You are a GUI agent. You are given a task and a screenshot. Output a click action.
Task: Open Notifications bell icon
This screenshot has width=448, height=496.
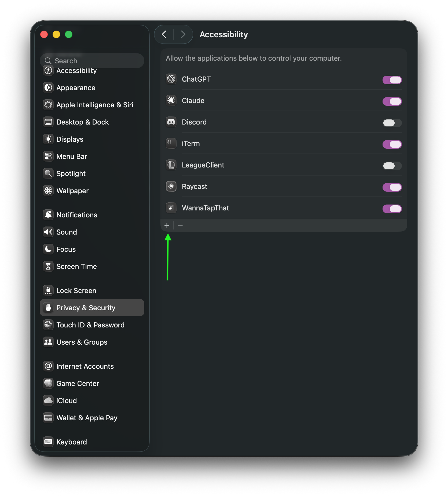point(48,215)
